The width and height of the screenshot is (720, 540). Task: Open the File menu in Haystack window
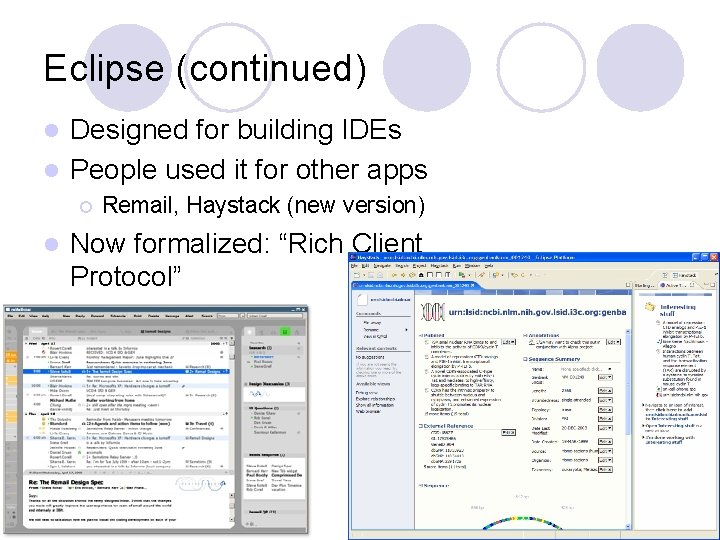354,265
